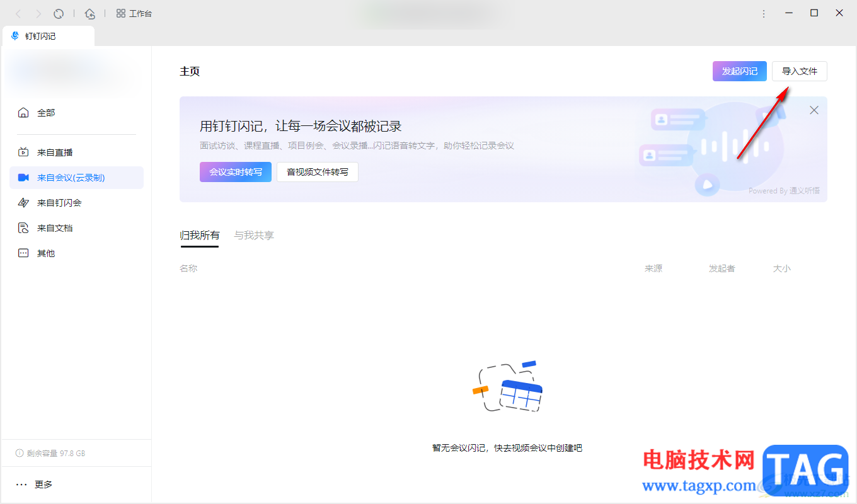The image size is (857, 504).
Task: Select 其他 in the sidebar
Action: tap(76, 253)
